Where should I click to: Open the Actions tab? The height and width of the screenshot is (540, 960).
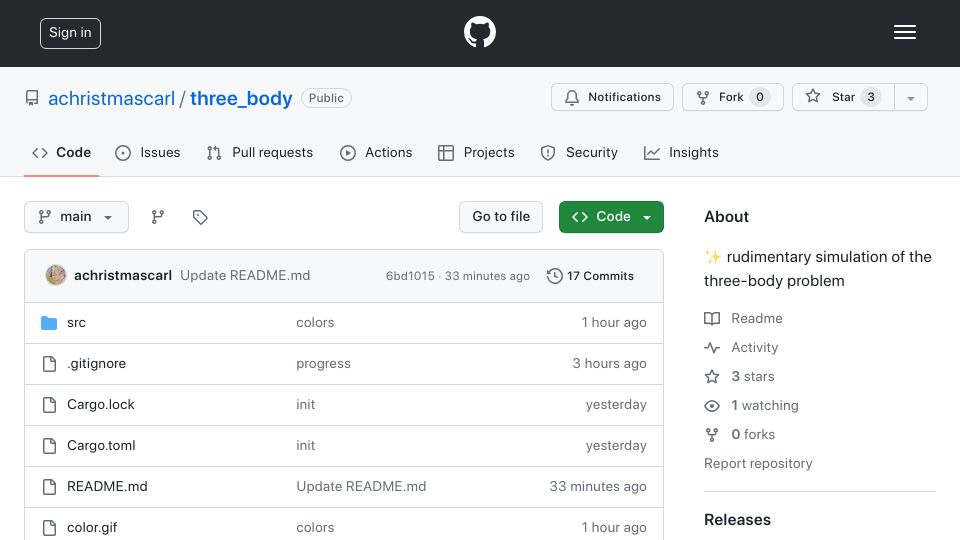[376, 152]
